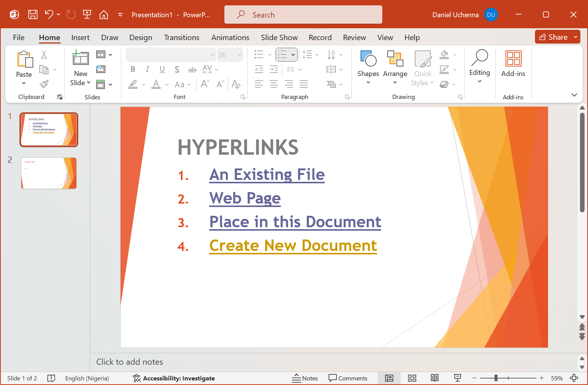Viewport: 588px width, 385px height.
Task: Apply italic formatting
Action: pyautogui.click(x=147, y=69)
